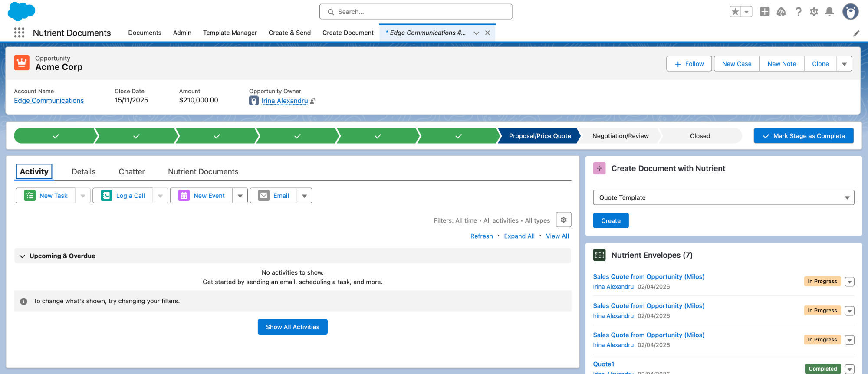
Task: Open the Admin nav tab
Action: 182,33
